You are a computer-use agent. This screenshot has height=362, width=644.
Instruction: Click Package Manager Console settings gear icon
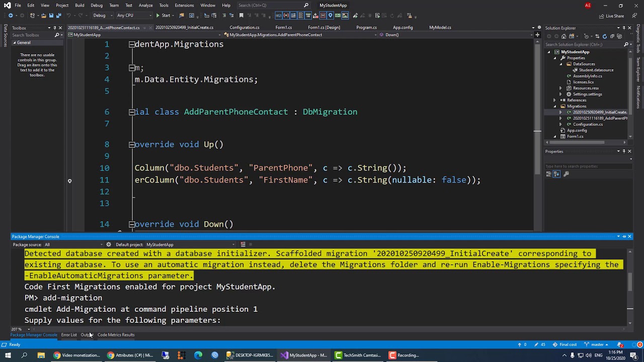pyautogui.click(x=108, y=244)
